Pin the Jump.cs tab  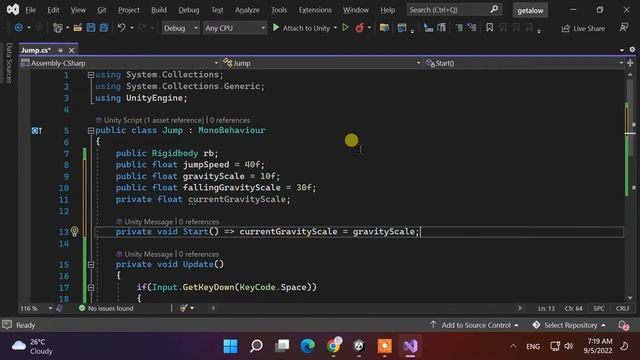(x=60, y=50)
